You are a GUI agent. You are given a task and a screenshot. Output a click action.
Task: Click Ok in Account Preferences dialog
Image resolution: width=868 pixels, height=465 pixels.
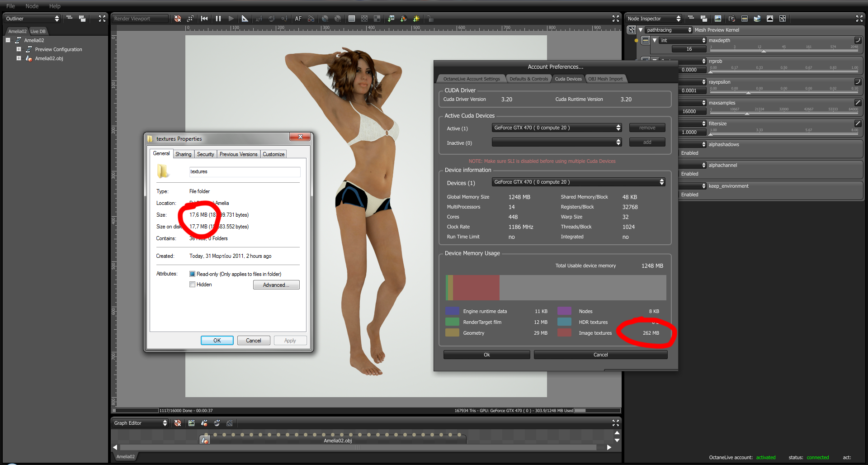pyautogui.click(x=487, y=355)
